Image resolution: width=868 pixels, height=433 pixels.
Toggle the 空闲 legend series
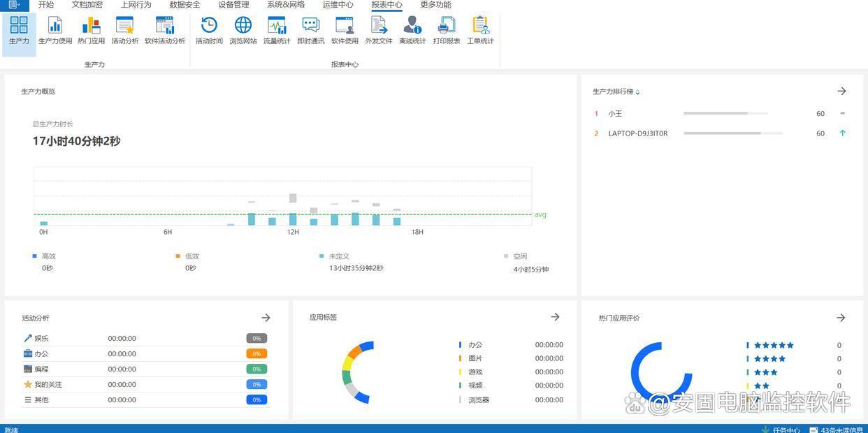click(519, 256)
